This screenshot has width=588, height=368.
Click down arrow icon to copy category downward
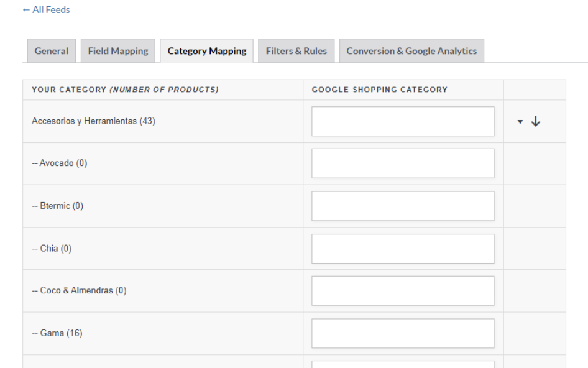[x=536, y=121]
